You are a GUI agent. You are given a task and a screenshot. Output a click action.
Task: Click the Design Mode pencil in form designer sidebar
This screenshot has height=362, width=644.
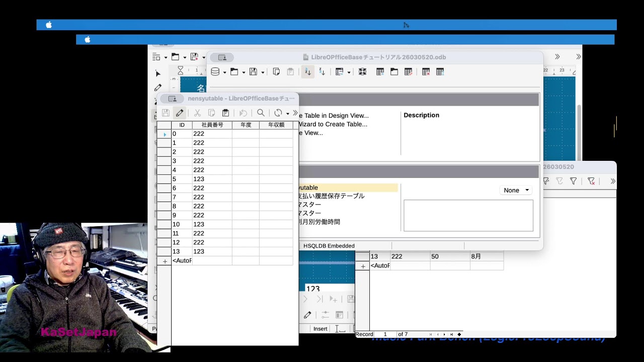[x=158, y=87]
